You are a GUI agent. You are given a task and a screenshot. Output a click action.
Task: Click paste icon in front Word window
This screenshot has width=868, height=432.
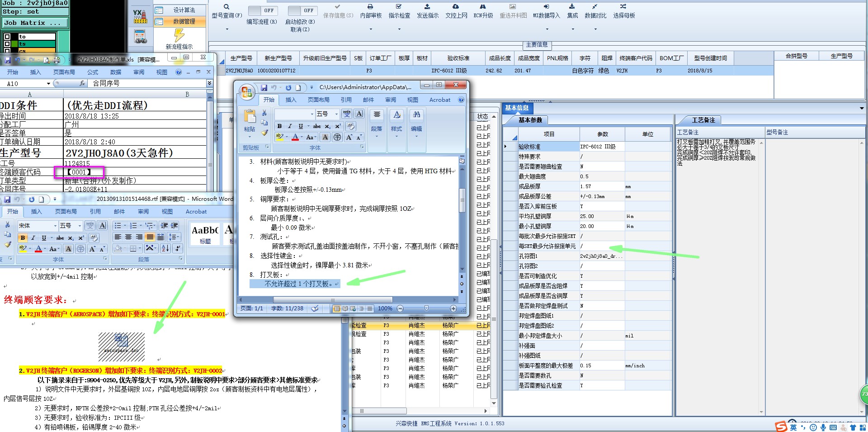[250, 117]
